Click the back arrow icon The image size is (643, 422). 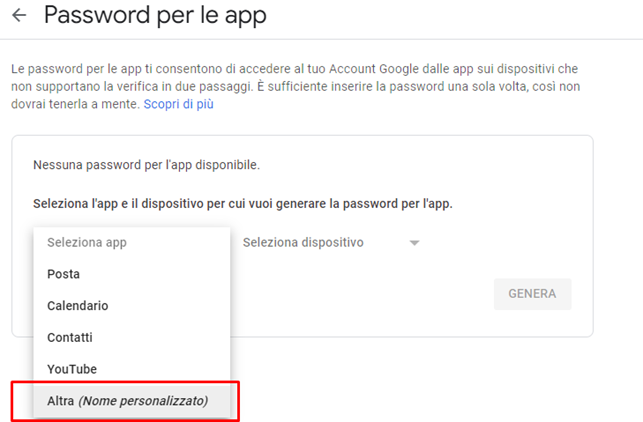coord(18,16)
